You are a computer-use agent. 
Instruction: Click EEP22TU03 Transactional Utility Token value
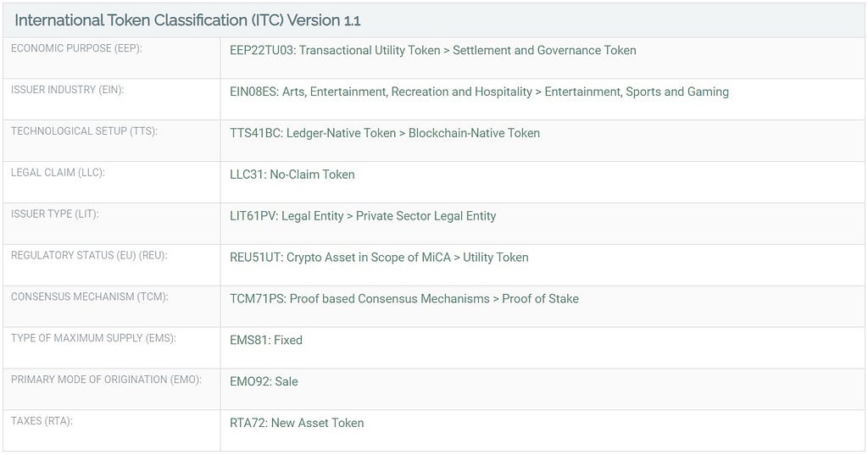click(x=433, y=50)
